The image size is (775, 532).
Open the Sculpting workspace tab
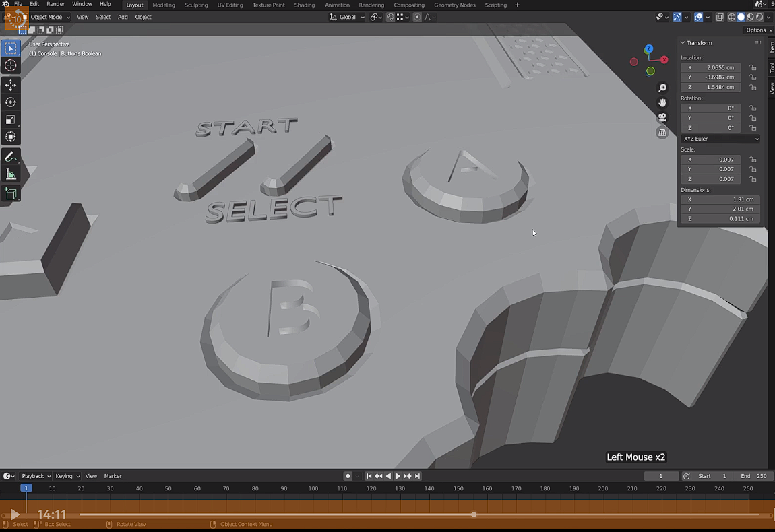(196, 5)
